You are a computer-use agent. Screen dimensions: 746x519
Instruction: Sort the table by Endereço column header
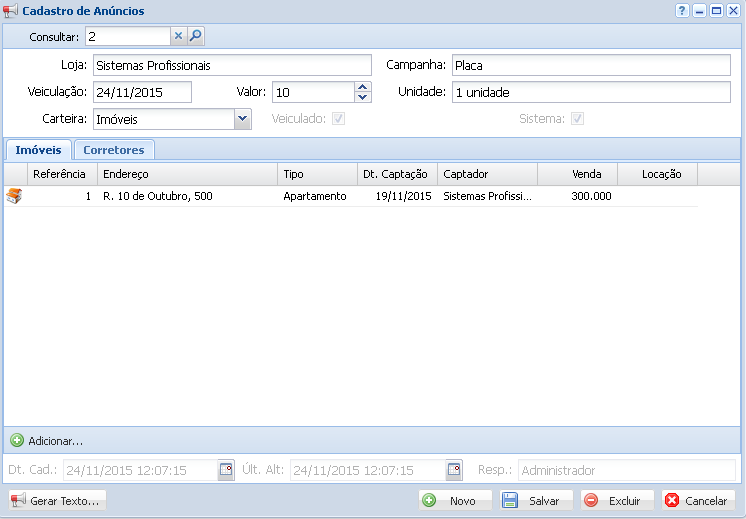187,174
